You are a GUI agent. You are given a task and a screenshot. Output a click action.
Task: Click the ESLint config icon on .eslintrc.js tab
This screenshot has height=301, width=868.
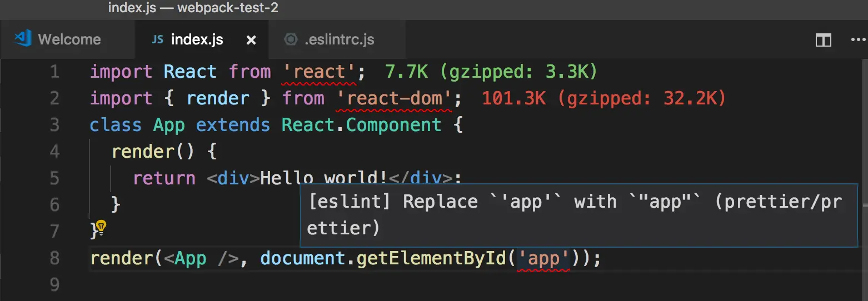point(290,40)
